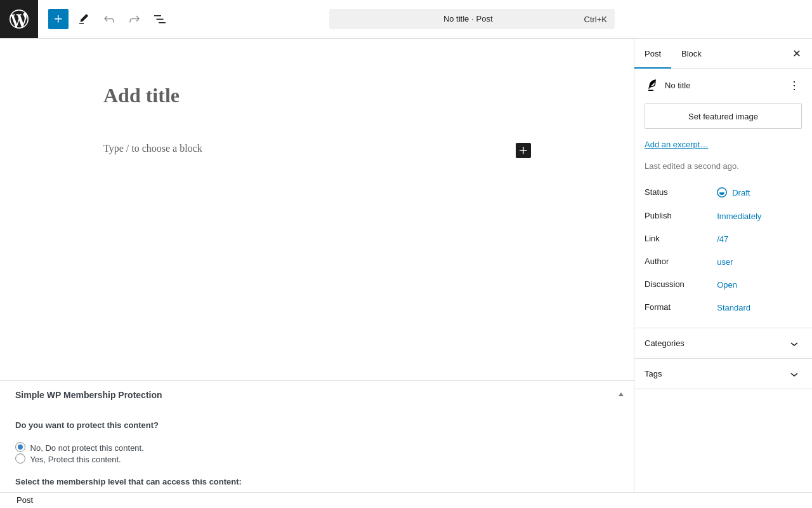Select the Tools pencil icon
Image resolution: width=812 pixels, height=508 pixels.
click(84, 19)
